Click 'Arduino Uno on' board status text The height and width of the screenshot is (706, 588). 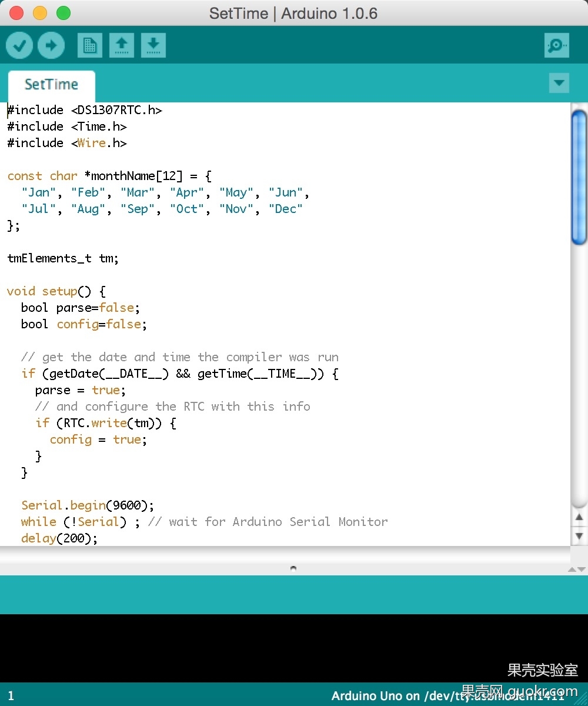point(376,696)
